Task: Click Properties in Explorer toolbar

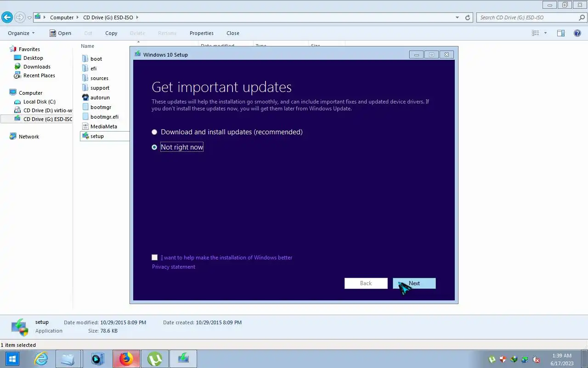Action: pos(202,33)
